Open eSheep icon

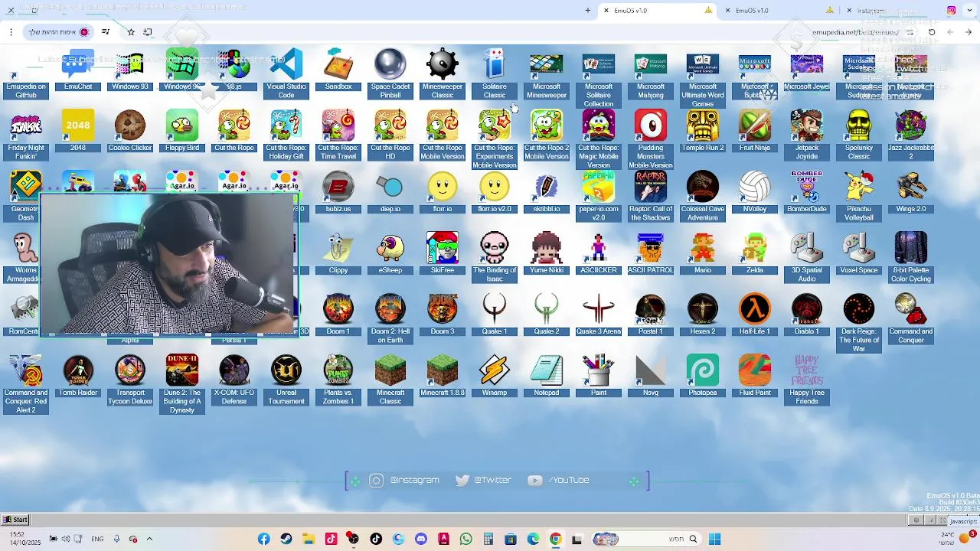coord(390,254)
